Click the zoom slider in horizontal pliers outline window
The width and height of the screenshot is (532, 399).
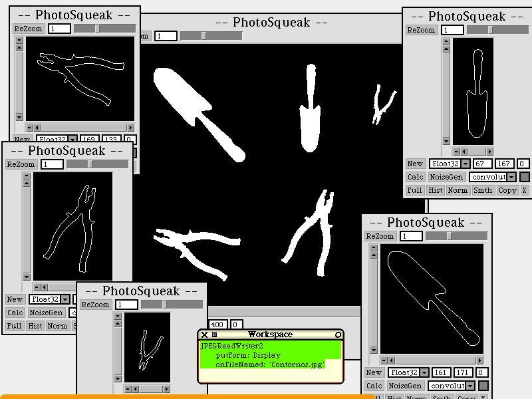pyautogui.click(x=105, y=29)
